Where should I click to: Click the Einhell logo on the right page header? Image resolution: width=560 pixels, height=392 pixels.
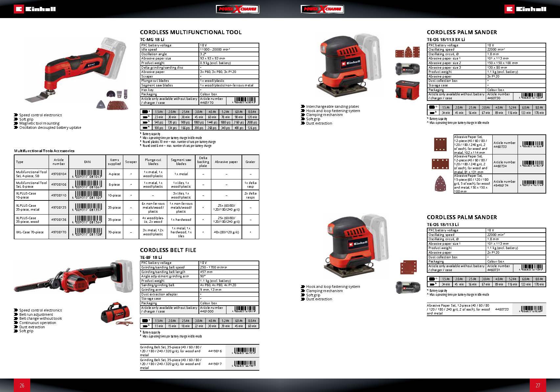525,9
